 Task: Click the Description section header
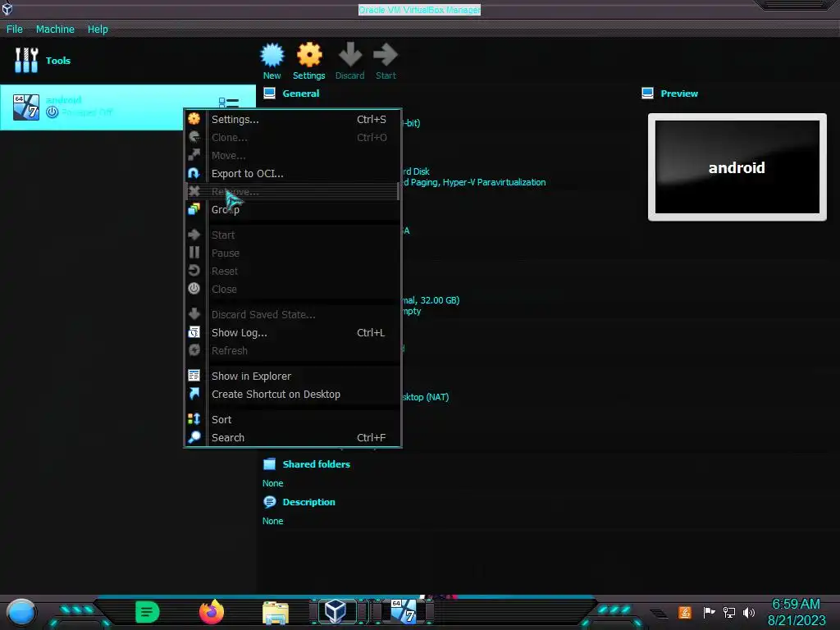308,502
